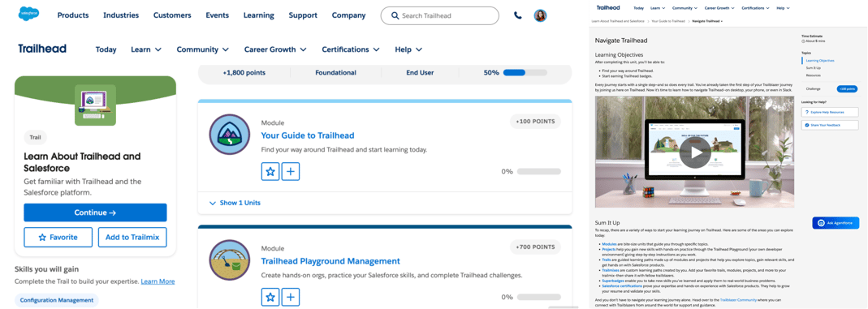
Task: Click the checkmark icon in Share Your Feedback
Action: pos(806,126)
